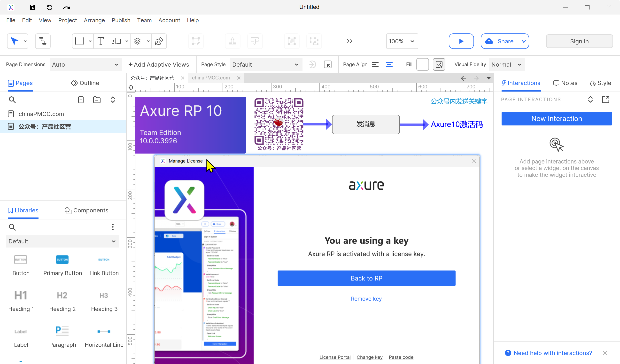The height and width of the screenshot is (364, 620).
Task: Toggle Page Align to left
Action: pyautogui.click(x=375, y=64)
